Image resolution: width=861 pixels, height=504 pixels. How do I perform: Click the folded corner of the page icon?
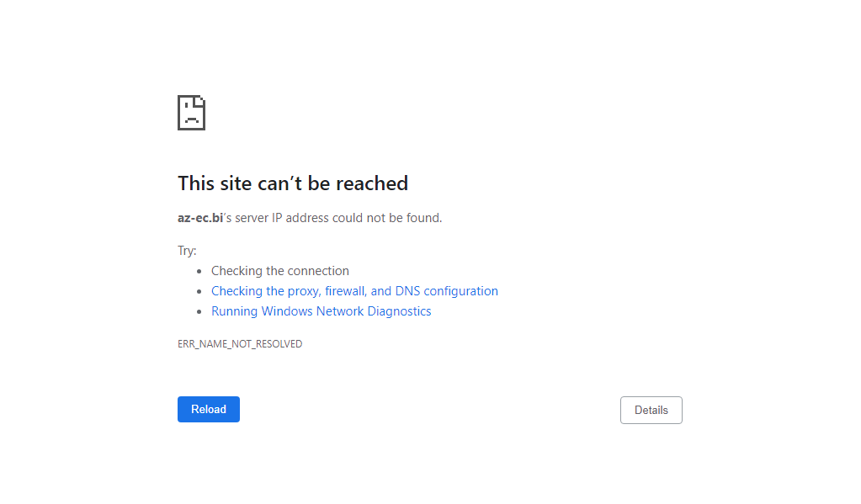pyautogui.click(x=199, y=102)
